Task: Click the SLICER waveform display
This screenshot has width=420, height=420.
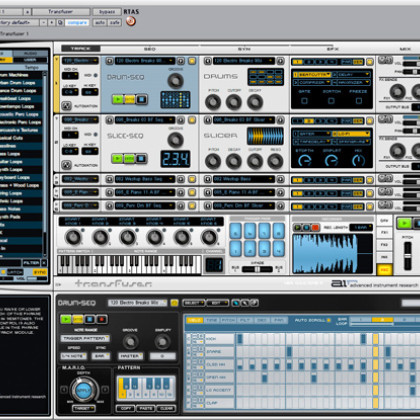Action: 265,136
